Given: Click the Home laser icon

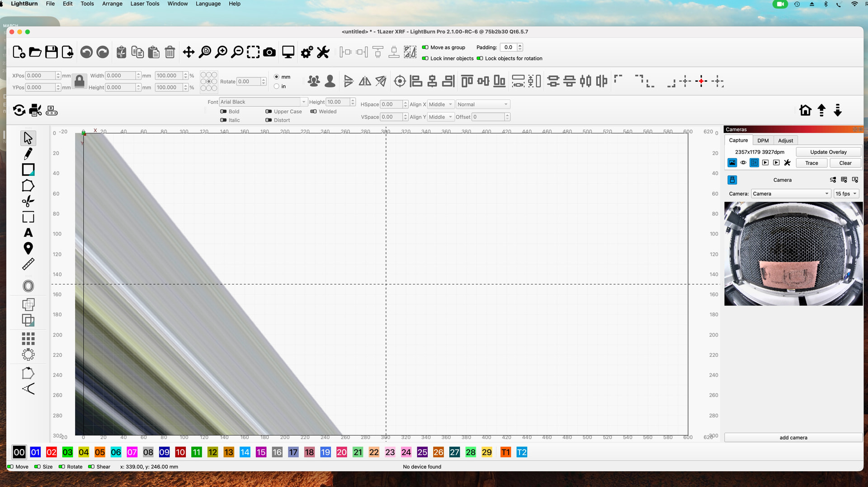Looking at the screenshot, I should tap(805, 110).
